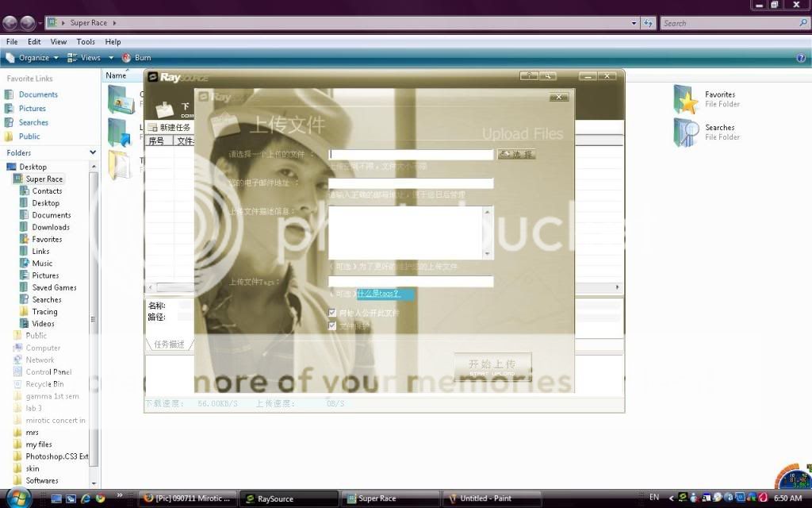The image size is (812, 508).
Task: Open the Tools menu
Action: click(86, 41)
